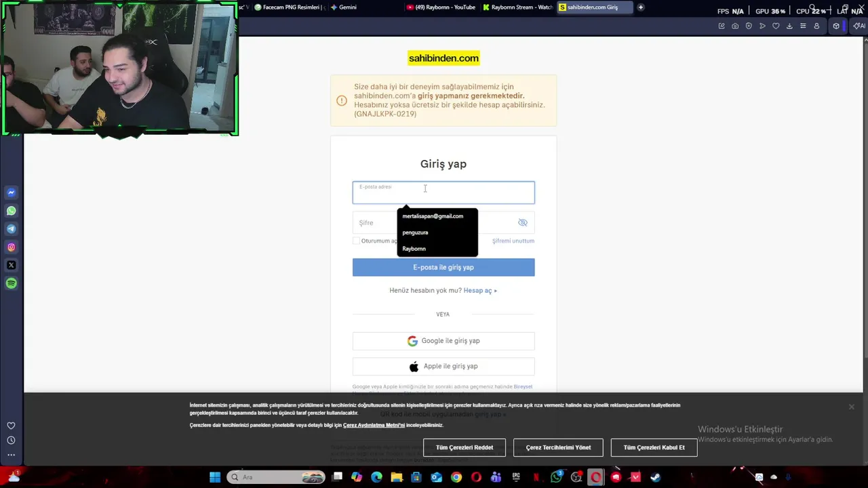Open profile account icon in toolbar
The height and width of the screenshot is (488, 868).
point(816,26)
